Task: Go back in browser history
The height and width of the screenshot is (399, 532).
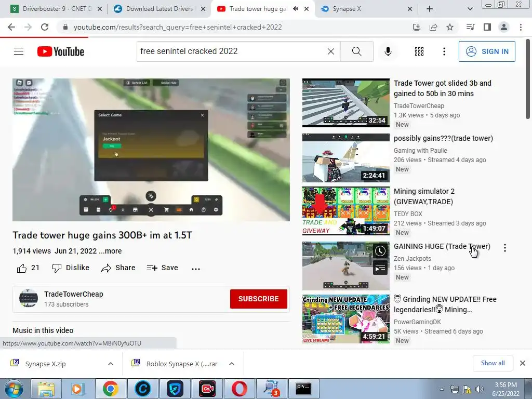Action: (x=11, y=27)
